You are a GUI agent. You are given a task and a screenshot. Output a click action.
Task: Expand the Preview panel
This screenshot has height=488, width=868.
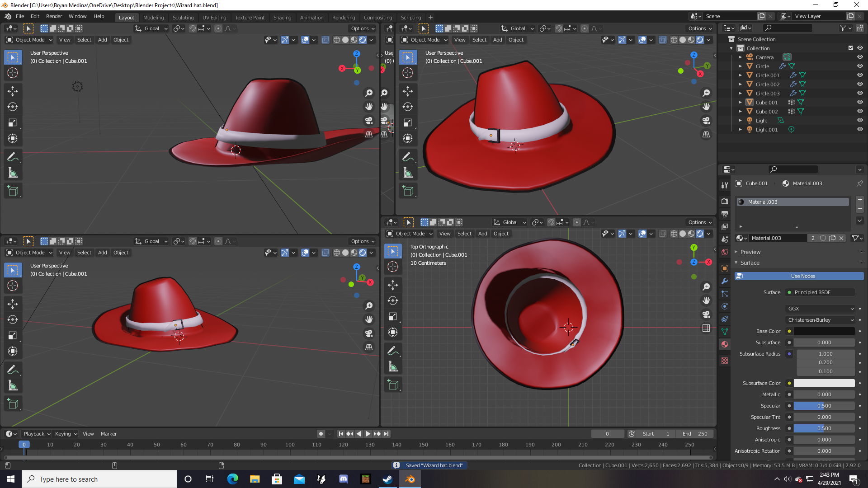click(750, 252)
